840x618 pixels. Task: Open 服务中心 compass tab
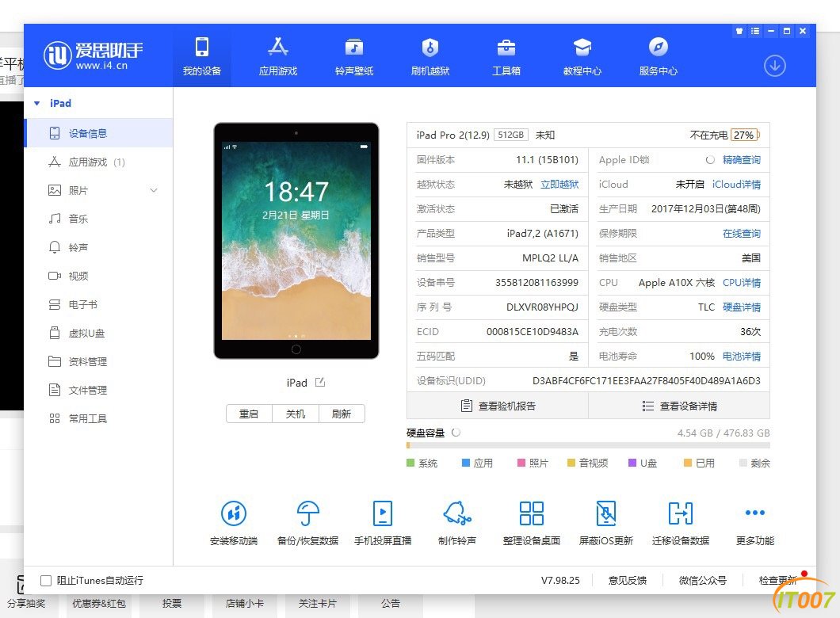click(658, 55)
